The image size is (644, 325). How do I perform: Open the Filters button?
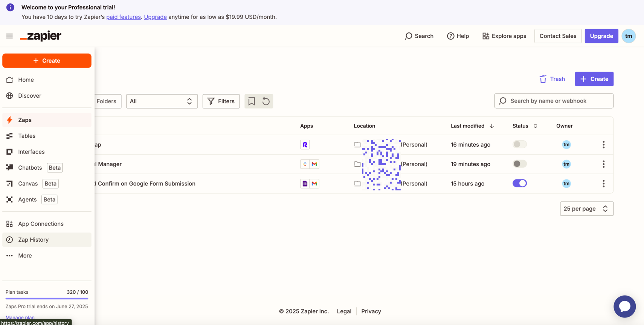click(221, 101)
